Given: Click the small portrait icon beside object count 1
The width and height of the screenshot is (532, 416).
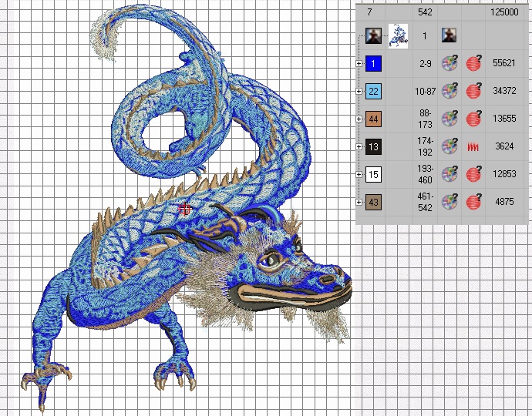Looking at the screenshot, I should (x=449, y=35).
